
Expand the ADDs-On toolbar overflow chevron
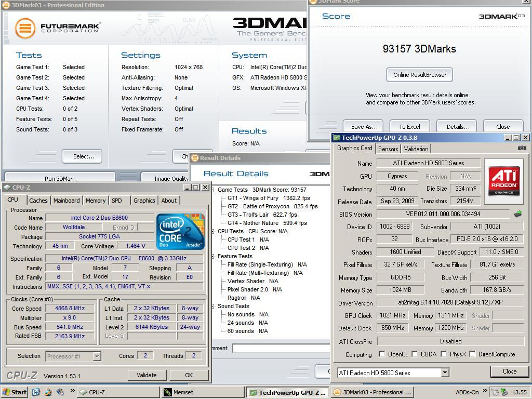tap(485, 391)
